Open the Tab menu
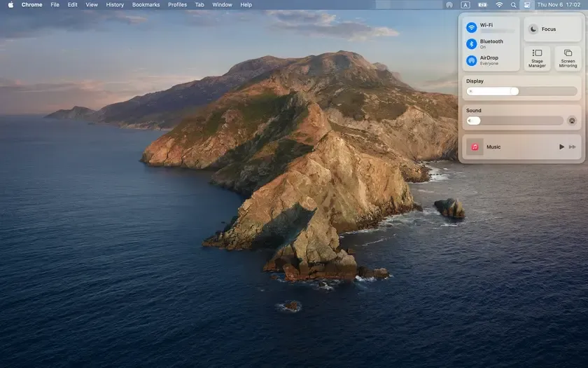The width and height of the screenshot is (588, 368). point(199,5)
